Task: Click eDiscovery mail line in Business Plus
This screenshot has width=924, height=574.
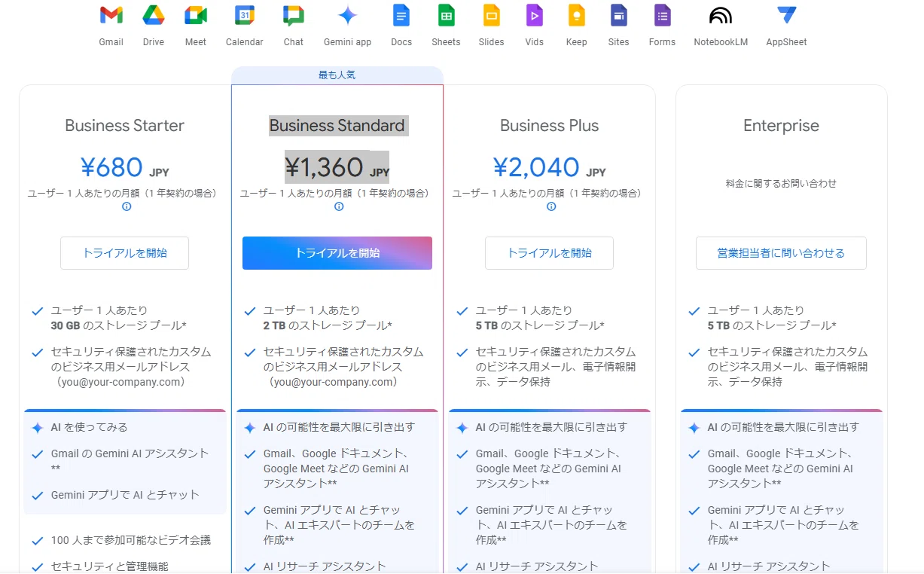Action: click(556, 367)
